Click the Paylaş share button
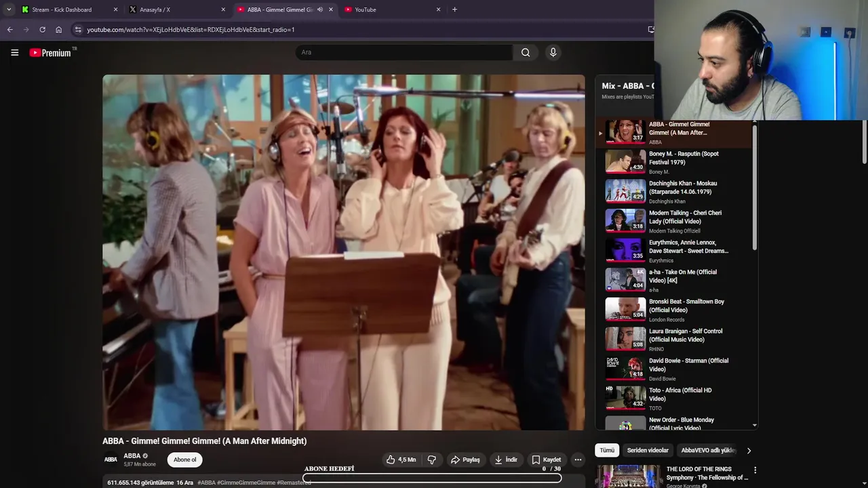Screen dimensions: 868x488 465,460
